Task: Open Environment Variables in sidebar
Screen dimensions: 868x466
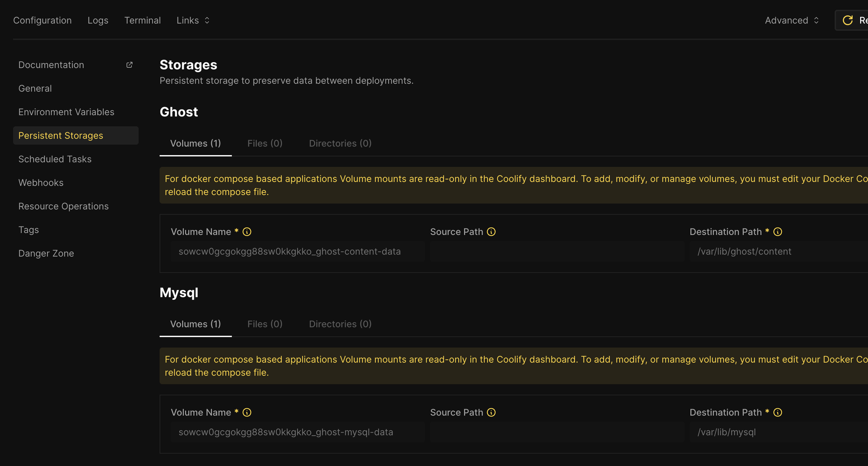Action: click(66, 112)
